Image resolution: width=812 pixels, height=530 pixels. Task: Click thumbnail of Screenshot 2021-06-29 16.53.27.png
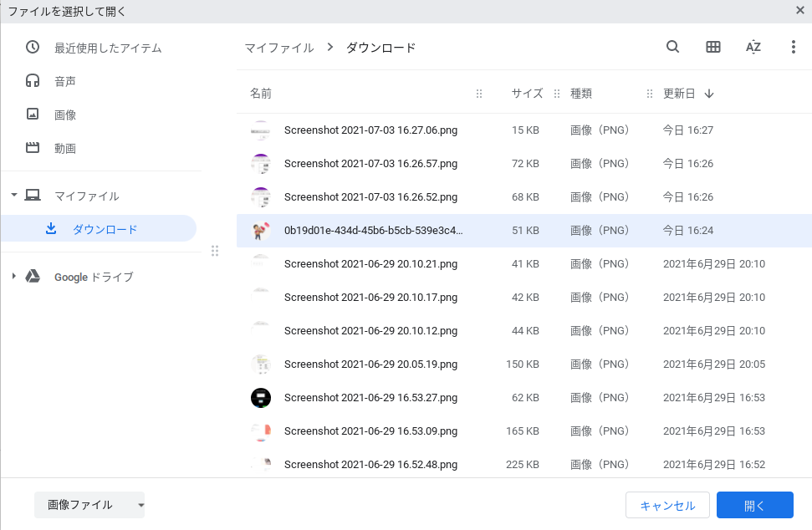point(261,398)
